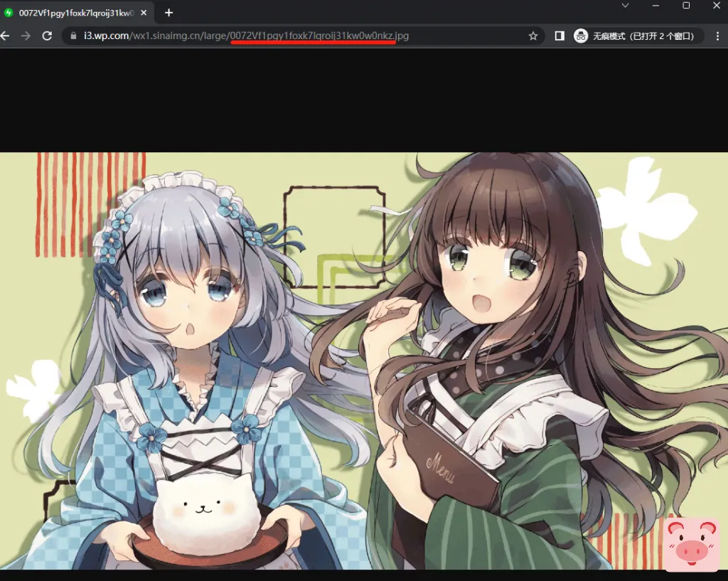
Task: Go back to the previous page
Action: 4,36
